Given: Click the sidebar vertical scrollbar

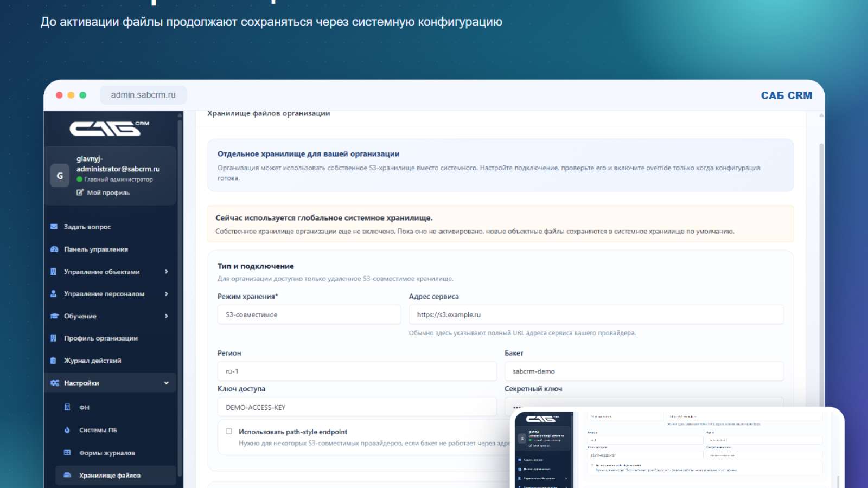Looking at the screenshot, I should tap(180, 298).
